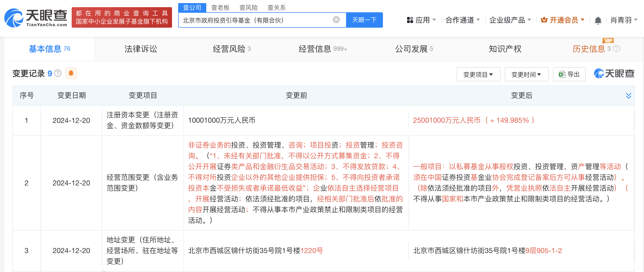Select the 公司发展 tab
The height and width of the screenshot is (272, 644).
point(414,49)
